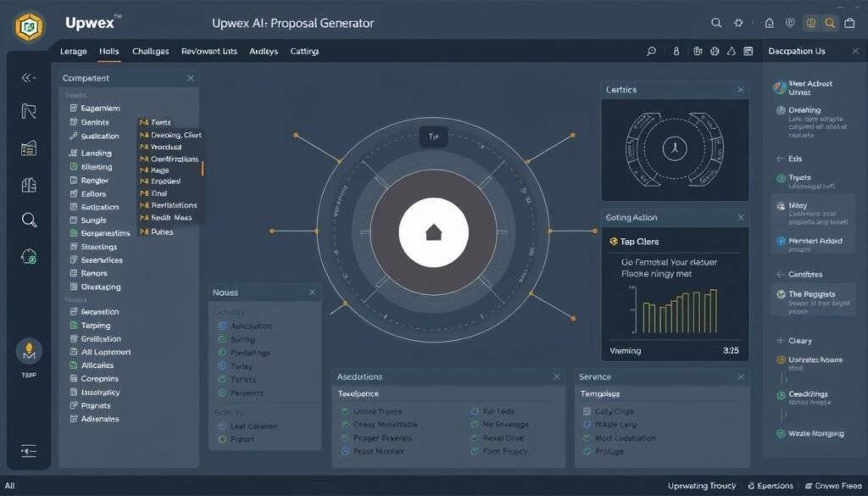Toggle the Articulation option in Noues panel

pos(222,326)
